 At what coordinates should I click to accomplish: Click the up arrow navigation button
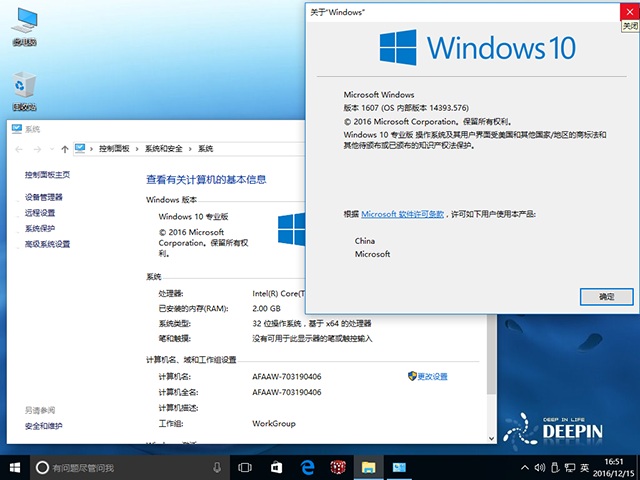coord(65,148)
